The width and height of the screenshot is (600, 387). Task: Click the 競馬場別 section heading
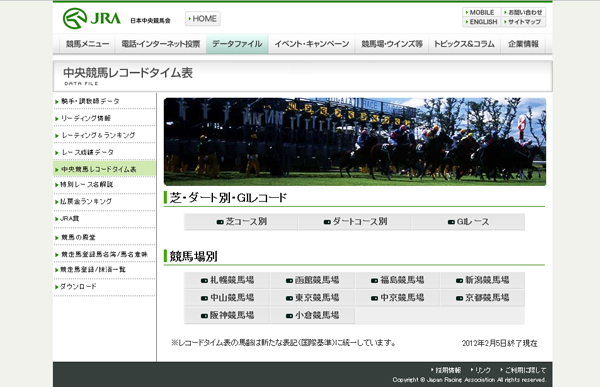pos(194,256)
